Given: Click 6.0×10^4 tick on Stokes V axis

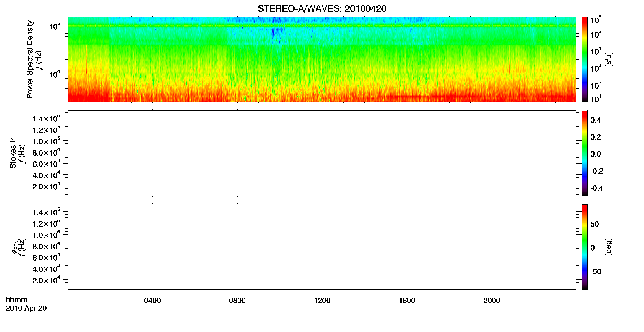Looking at the screenshot, I should click(46, 164).
